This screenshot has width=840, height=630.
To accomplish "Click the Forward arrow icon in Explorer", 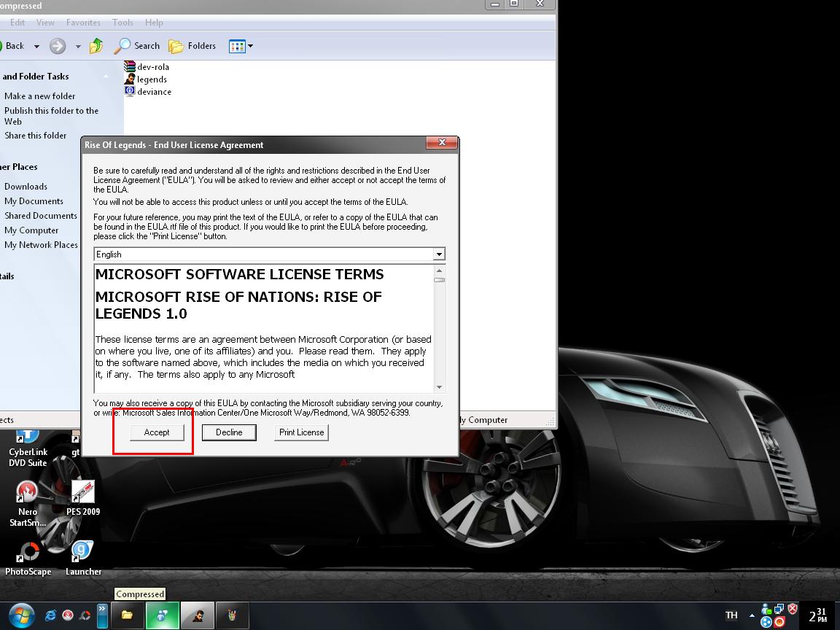I will coord(58,46).
